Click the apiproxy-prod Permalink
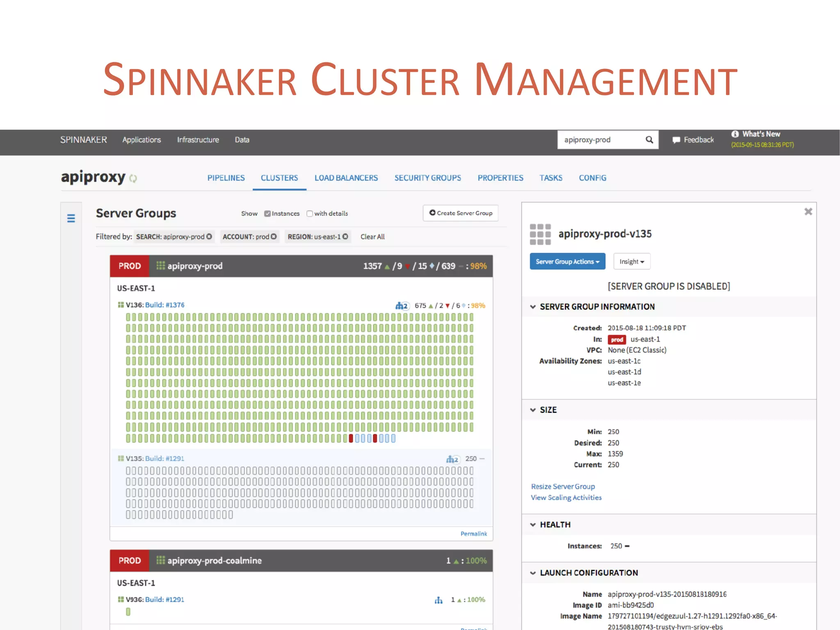This screenshot has height=630, width=840. point(474,534)
